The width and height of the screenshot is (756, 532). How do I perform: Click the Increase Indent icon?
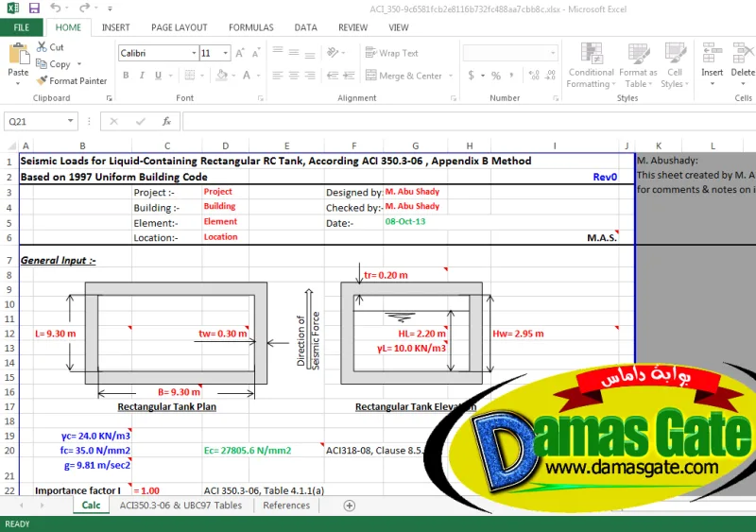click(x=349, y=76)
